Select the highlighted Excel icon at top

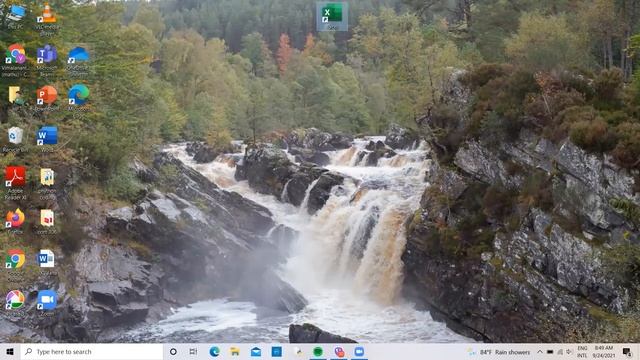[332, 16]
